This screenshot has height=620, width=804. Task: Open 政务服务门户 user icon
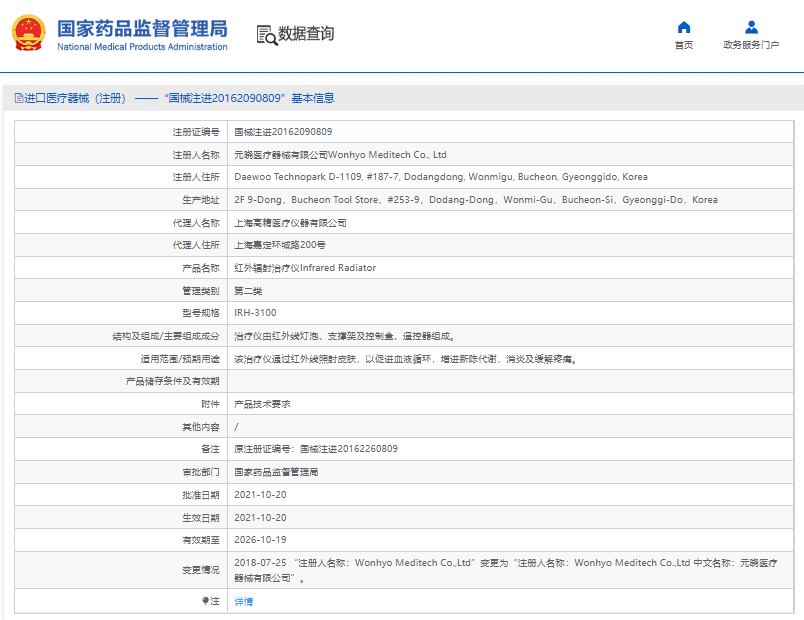coord(751,27)
